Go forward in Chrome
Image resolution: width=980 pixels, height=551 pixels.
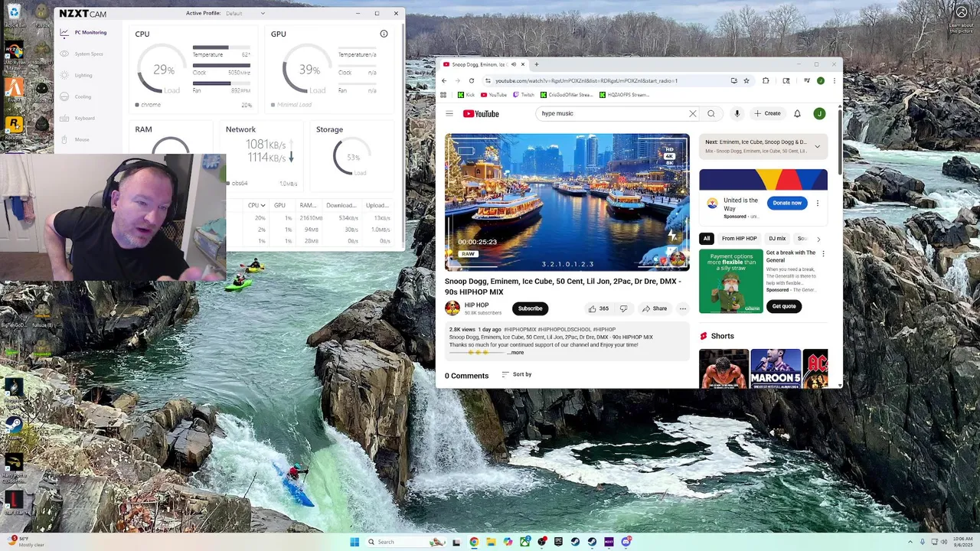tap(458, 80)
